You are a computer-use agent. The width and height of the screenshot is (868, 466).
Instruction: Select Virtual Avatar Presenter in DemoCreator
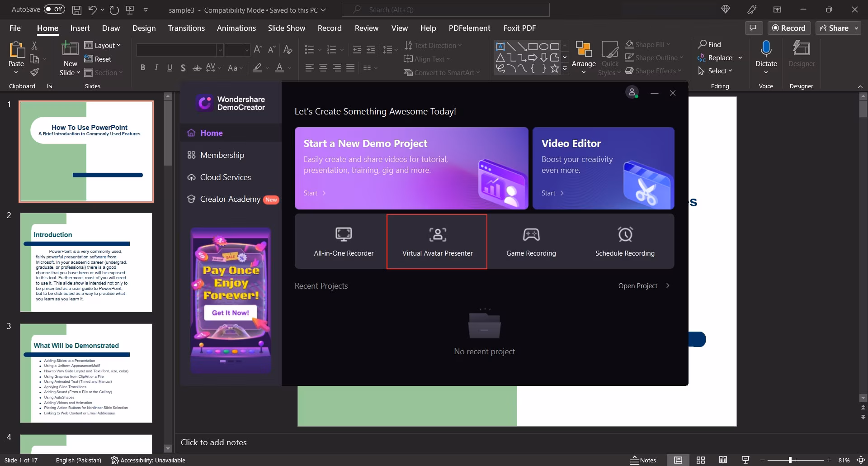[x=437, y=242]
